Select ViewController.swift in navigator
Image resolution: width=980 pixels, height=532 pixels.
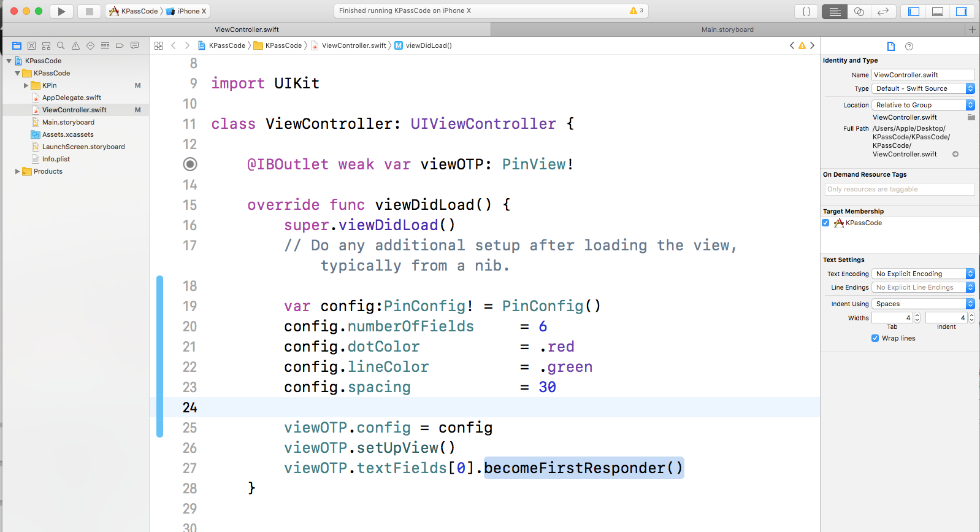pos(75,110)
